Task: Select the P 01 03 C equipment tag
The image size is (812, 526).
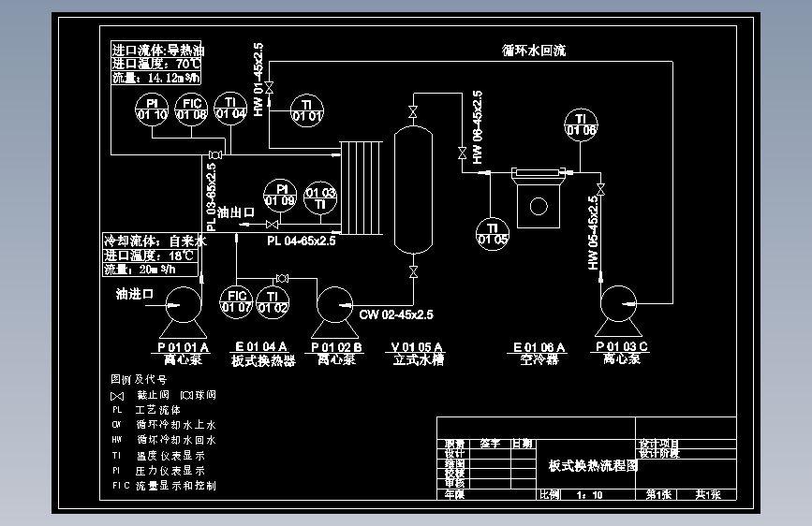Action: click(622, 346)
